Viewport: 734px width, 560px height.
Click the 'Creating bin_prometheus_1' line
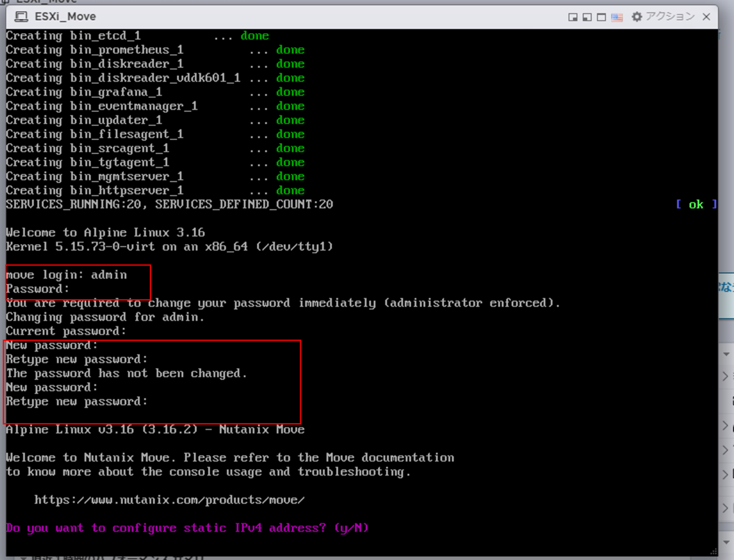coord(155,50)
